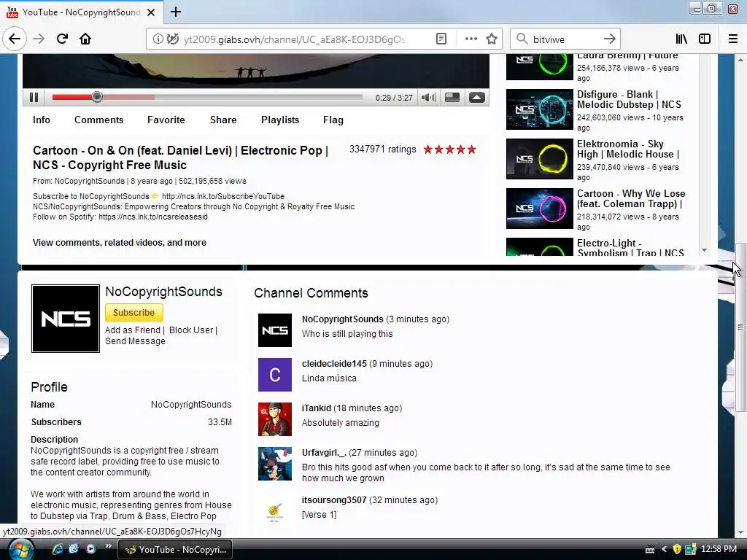Screen dimensions: 747x560
Task: Reload the page
Action: tap(62, 39)
